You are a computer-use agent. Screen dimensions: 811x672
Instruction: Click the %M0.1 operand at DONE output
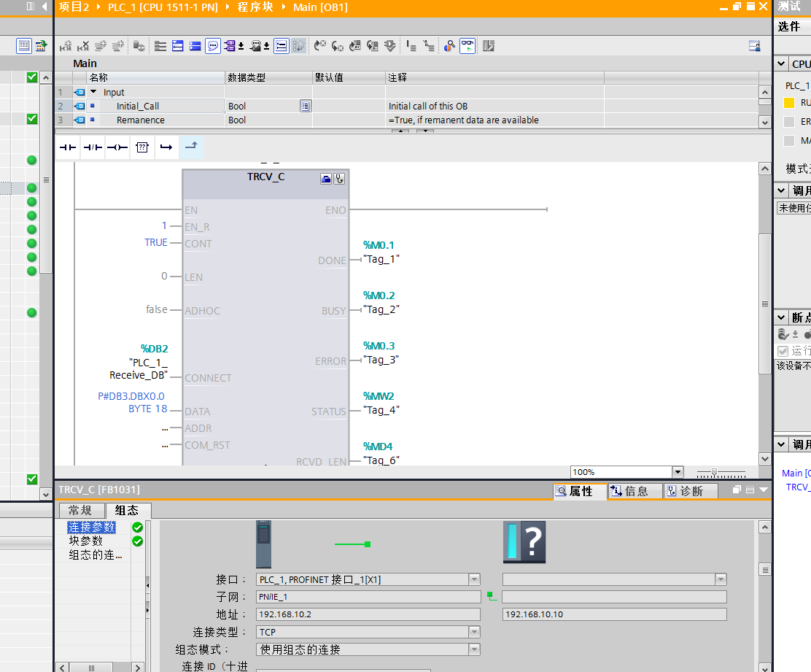coord(379,244)
